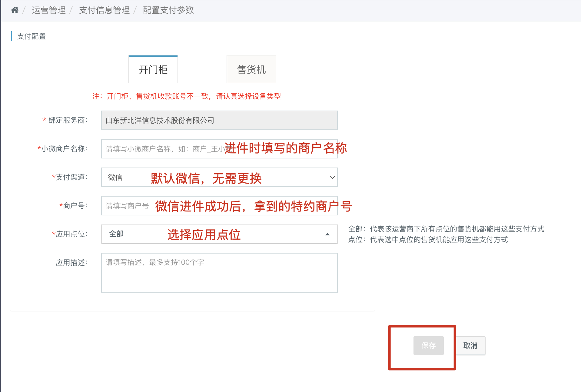Viewport: 581px width, 392px height.
Task: Open the 应用点位 dropdown showing 全部
Action: click(x=219, y=234)
